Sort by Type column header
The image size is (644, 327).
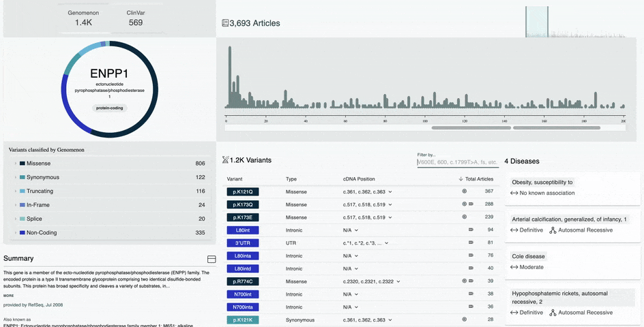(x=291, y=179)
